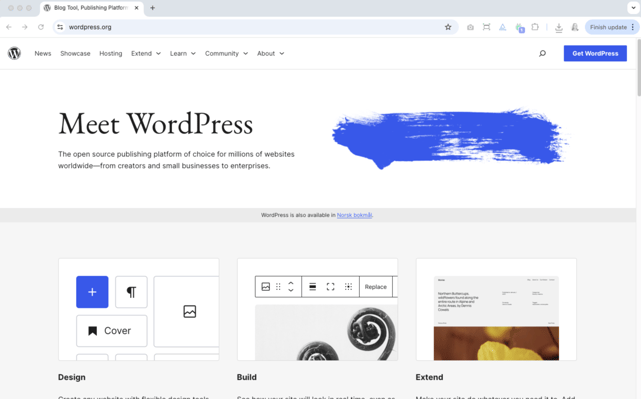Click the drag handle dots in the Build toolbar
641x399 pixels.
(x=278, y=287)
